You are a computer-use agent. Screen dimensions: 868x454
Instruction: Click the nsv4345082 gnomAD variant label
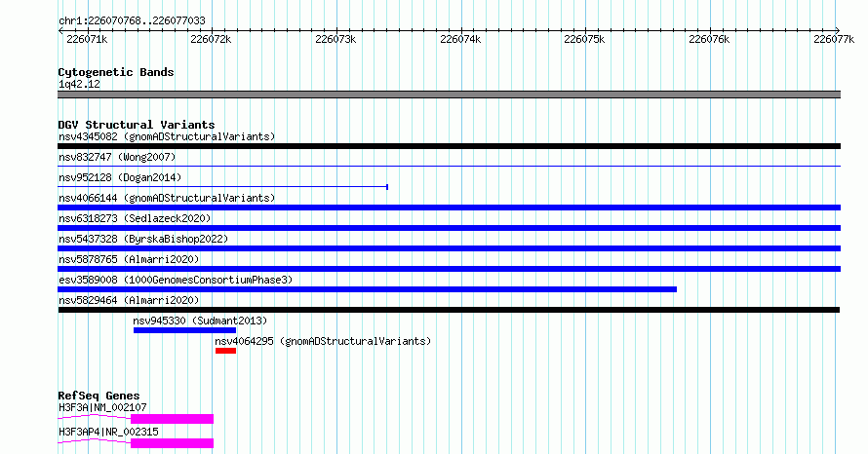click(167, 136)
